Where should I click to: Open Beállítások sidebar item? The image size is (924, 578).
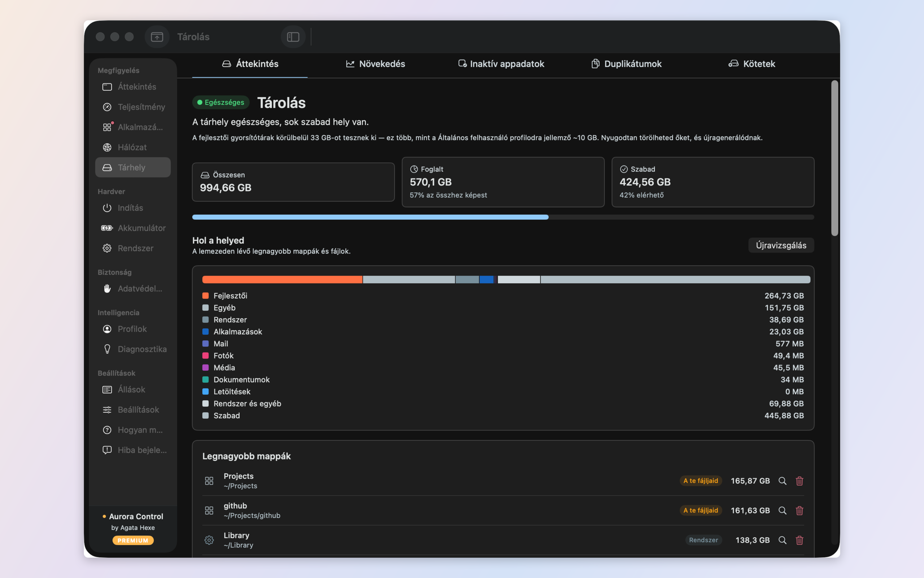133,410
